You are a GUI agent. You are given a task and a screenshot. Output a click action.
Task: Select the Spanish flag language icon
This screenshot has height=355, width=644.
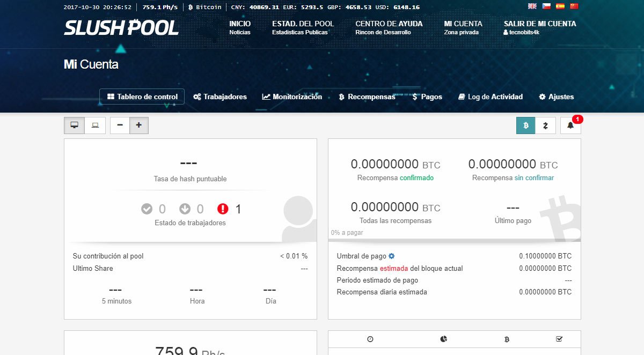coord(561,6)
